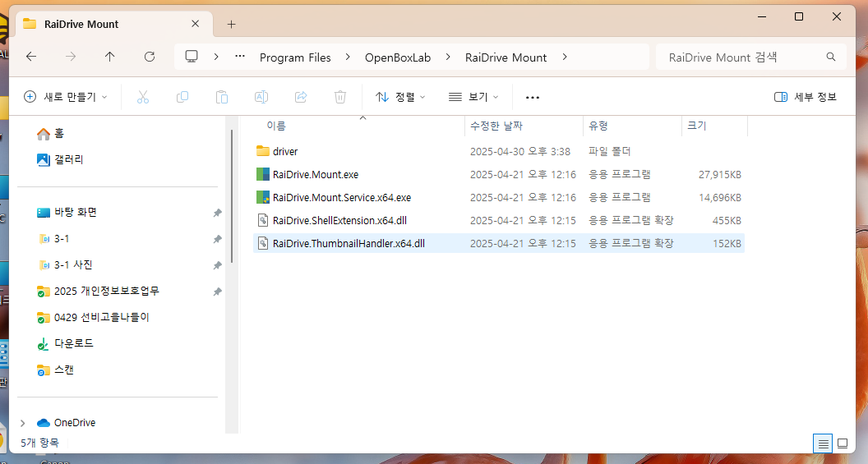Refresh the current folder view
This screenshot has width=868, height=464.
(x=150, y=57)
